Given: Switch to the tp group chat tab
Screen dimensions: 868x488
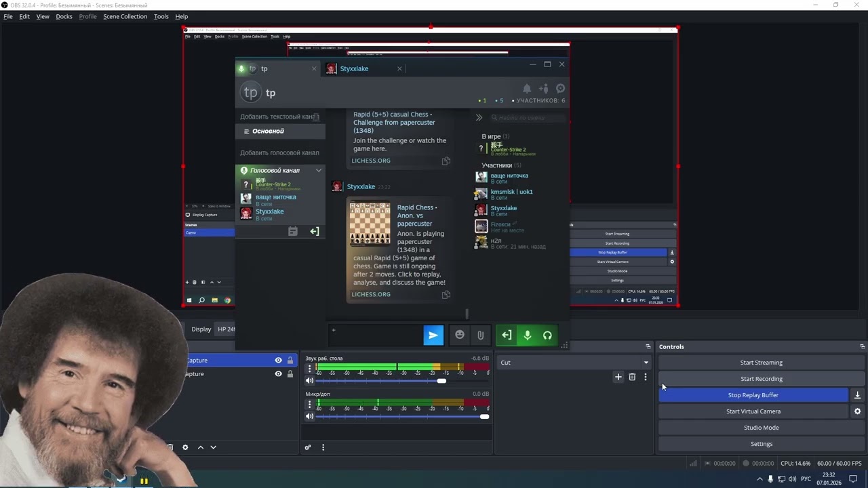Looking at the screenshot, I should [278, 68].
